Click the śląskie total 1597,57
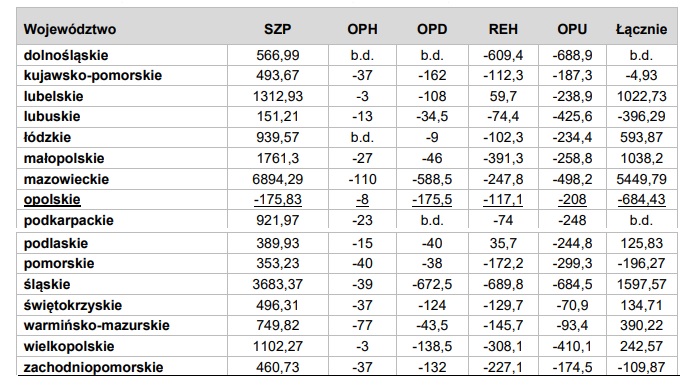699x386 pixels. tap(641, 284)
